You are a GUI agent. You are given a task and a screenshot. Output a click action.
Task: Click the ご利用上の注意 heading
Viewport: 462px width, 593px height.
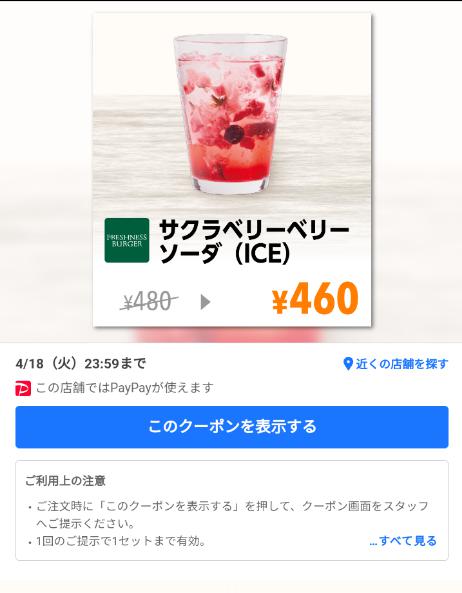coord(65,481)
